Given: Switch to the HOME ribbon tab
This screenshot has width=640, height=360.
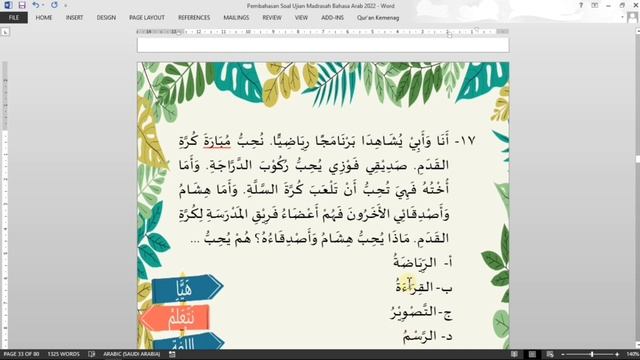Looking at the screenshot, I should (x=44, y=18).
